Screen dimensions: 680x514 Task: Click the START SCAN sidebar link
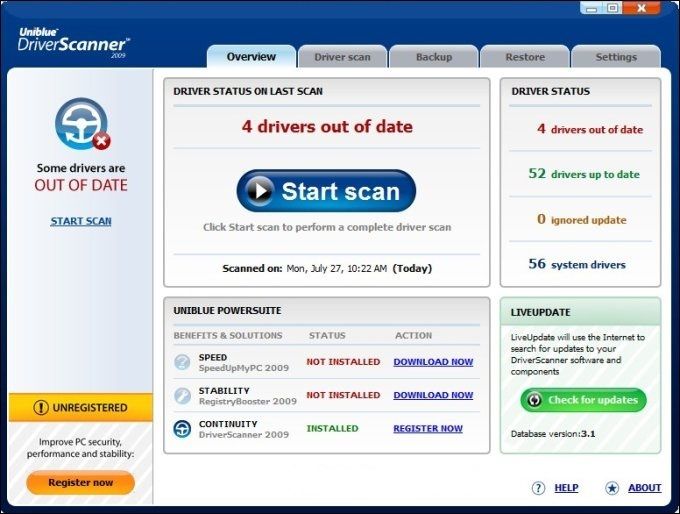[x=81, y=221]
